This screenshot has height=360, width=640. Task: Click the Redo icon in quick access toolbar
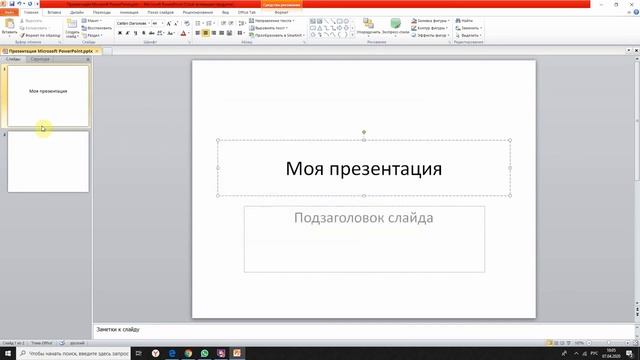(30, 4)
